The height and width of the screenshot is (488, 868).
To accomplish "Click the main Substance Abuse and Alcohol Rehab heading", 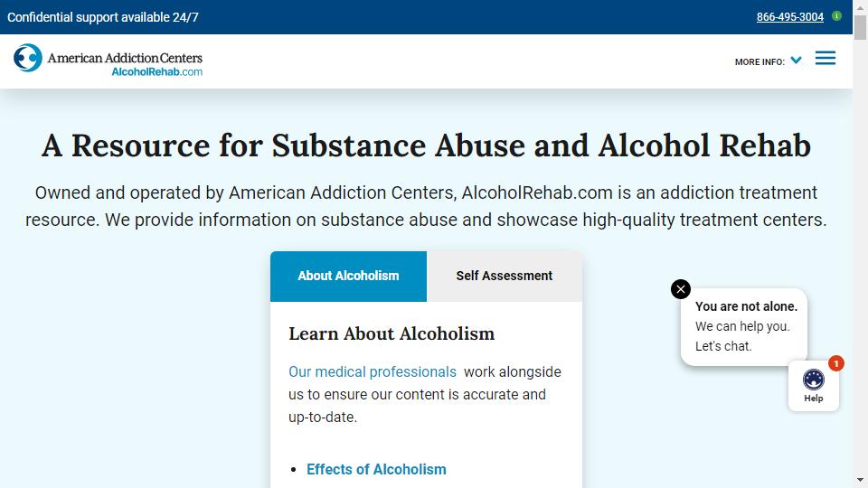I will (426, 145).
